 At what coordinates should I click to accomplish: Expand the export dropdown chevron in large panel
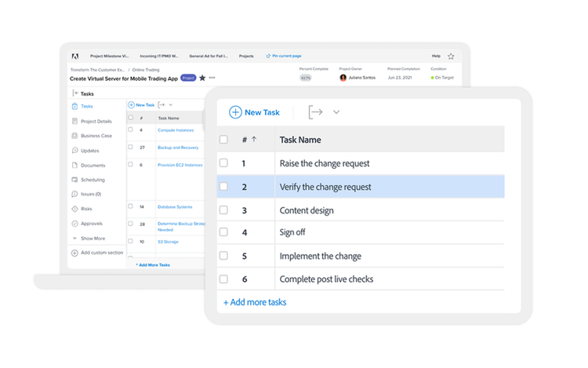[336, 112]
